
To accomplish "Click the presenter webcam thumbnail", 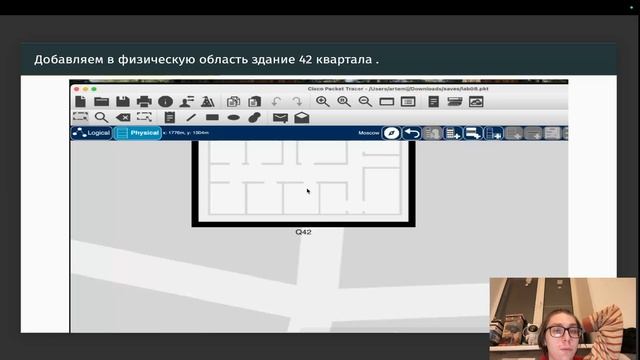I will tap(562, 318).
